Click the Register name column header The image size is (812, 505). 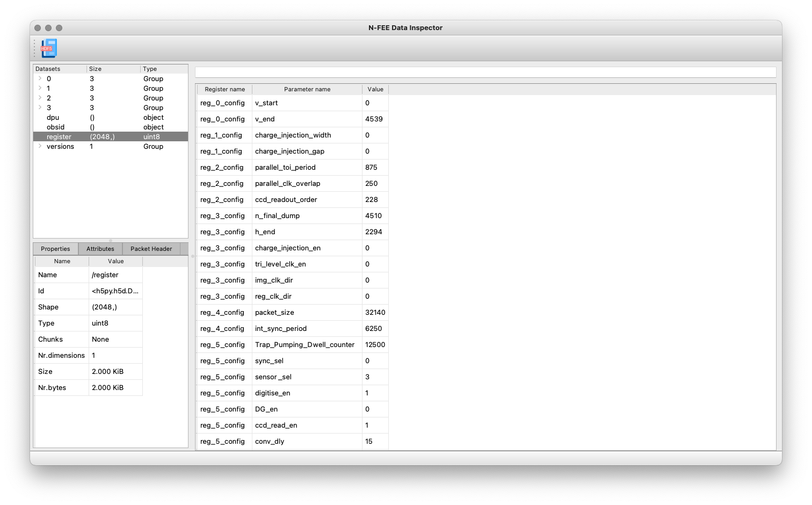(224, 89)
